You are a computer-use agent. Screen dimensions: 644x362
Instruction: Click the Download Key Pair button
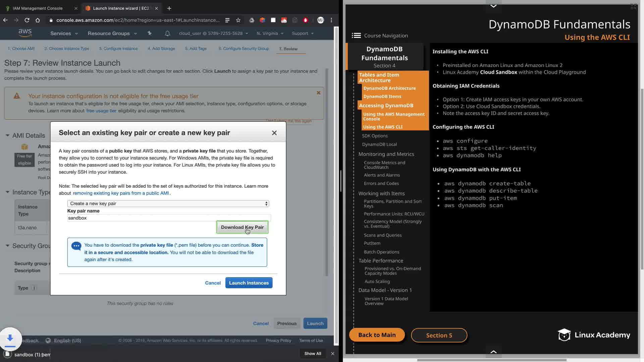tap(242, 227)
